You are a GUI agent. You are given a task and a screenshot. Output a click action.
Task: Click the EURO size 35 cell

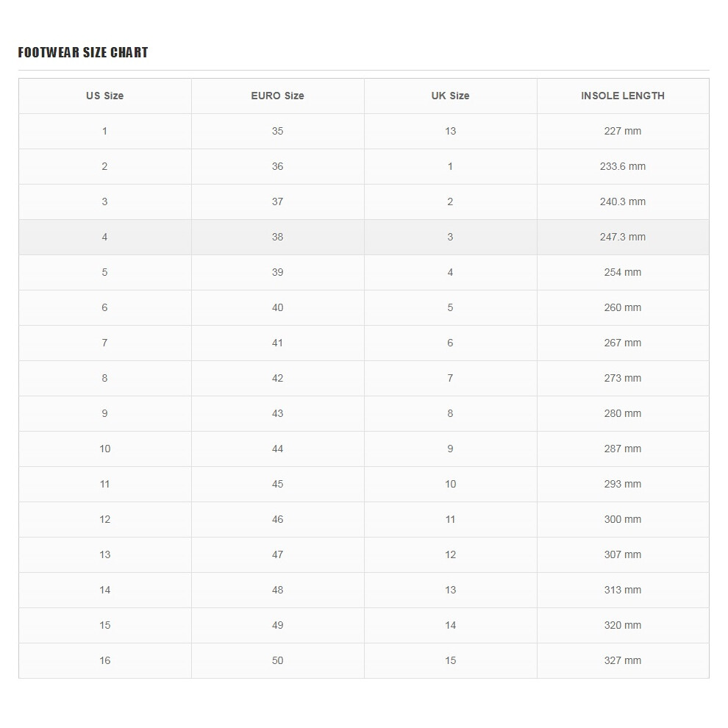pyautogui.click(x=278, y=132)
